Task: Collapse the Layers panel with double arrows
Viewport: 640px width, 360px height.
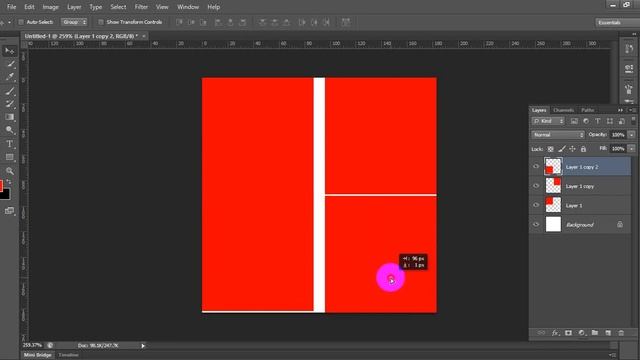Action: point(620,110)
